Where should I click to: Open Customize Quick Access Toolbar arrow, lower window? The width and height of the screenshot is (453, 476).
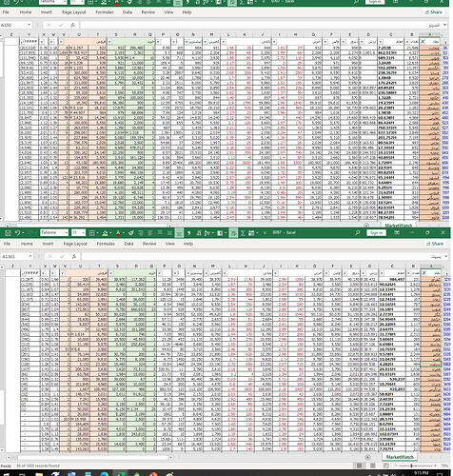point(265,233)
